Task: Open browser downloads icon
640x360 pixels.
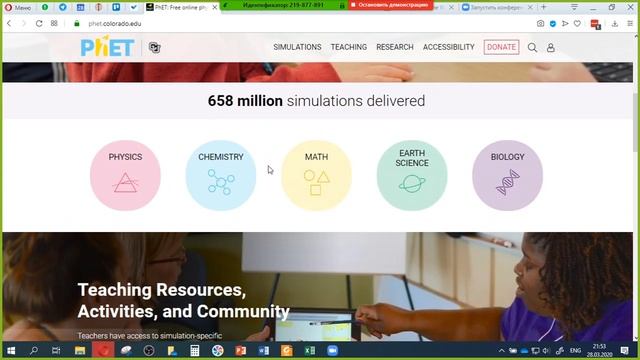Action: click(x=615, y=24)
